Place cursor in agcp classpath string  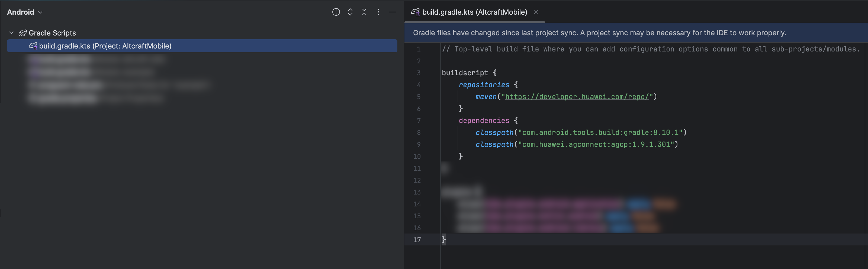596,145
